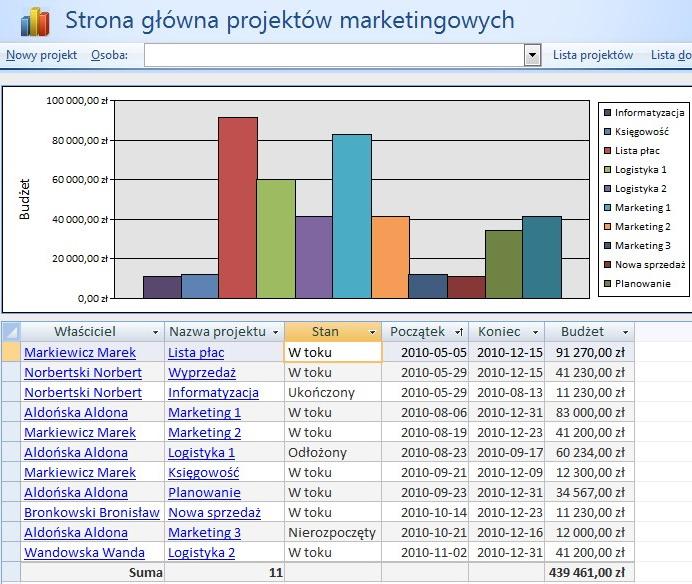Open the Wyprzedaż project link
This screenshot has width=692, height=584.
202,373
